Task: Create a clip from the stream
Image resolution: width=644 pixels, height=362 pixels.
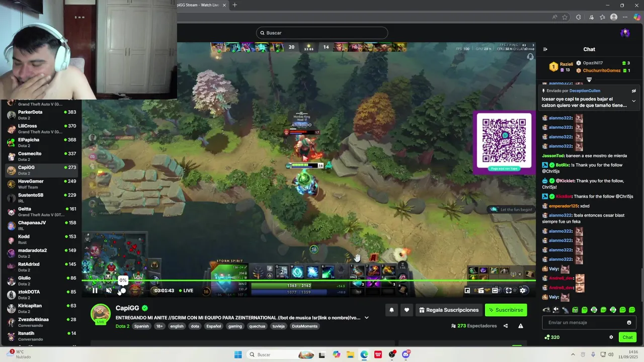Action: point(480,291)
